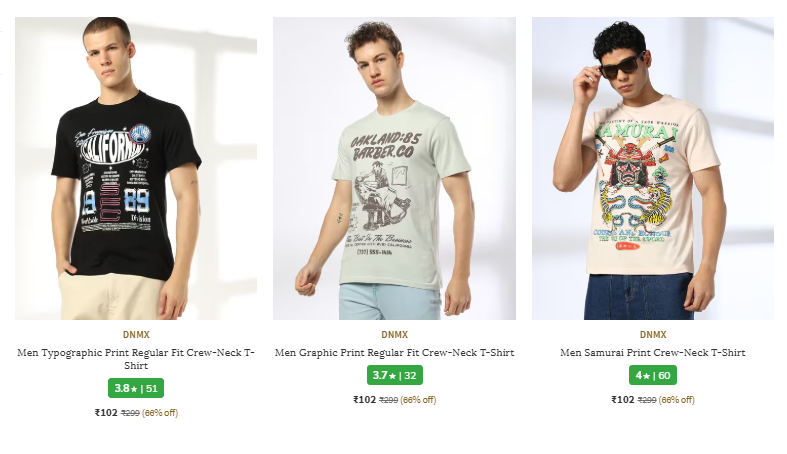
Task: Open the Samurai print t-shirt image
Action: tap(652, 168)
